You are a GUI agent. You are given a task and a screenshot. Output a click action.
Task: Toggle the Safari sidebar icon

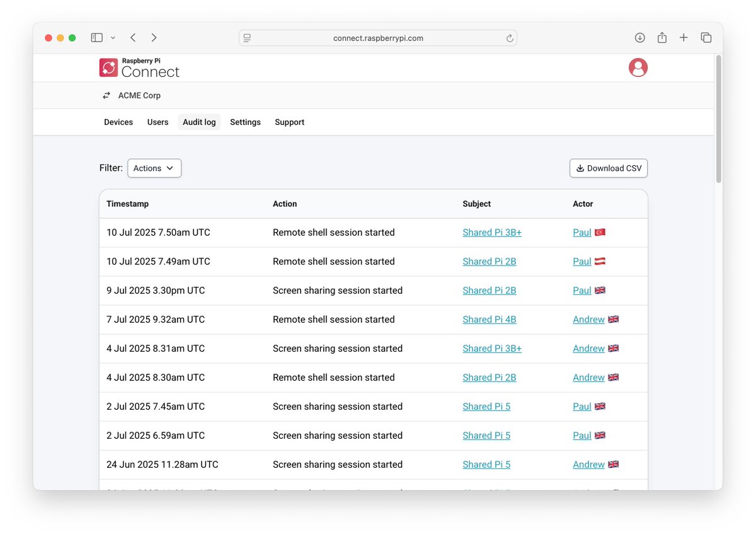96,38
